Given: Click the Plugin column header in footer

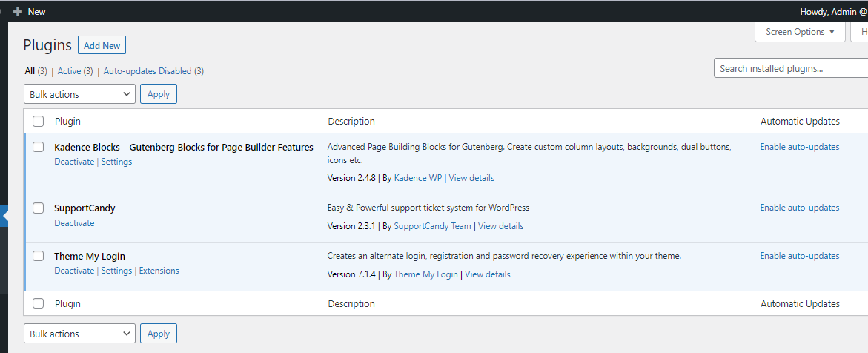Looking at the screenshot, I should click(x=67, y=303).
